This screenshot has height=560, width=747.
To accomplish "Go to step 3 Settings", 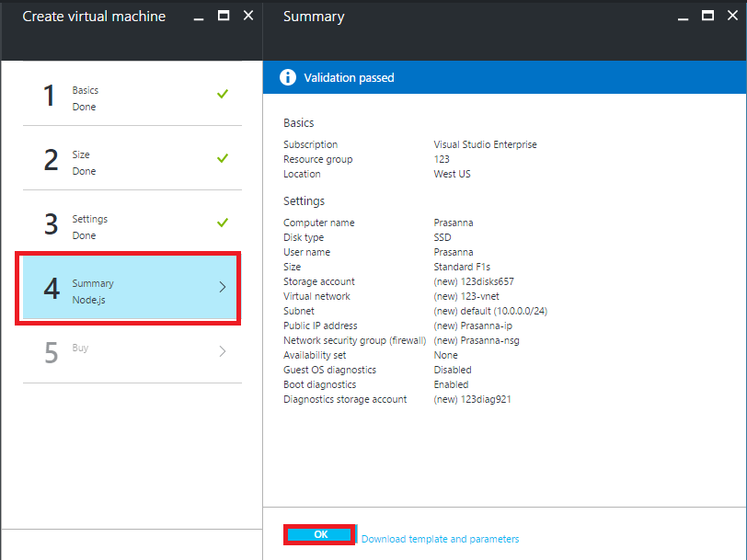I will click(129, 223).
